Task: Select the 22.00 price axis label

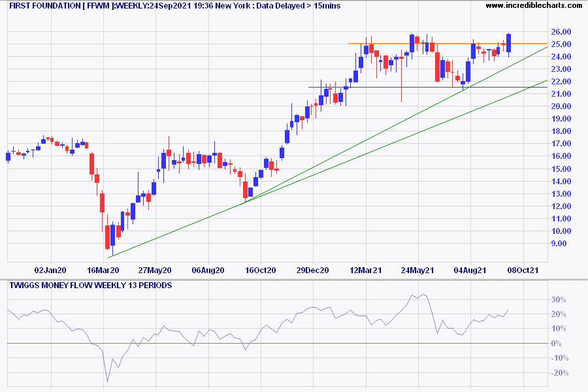Action: (x=561, y=82)
